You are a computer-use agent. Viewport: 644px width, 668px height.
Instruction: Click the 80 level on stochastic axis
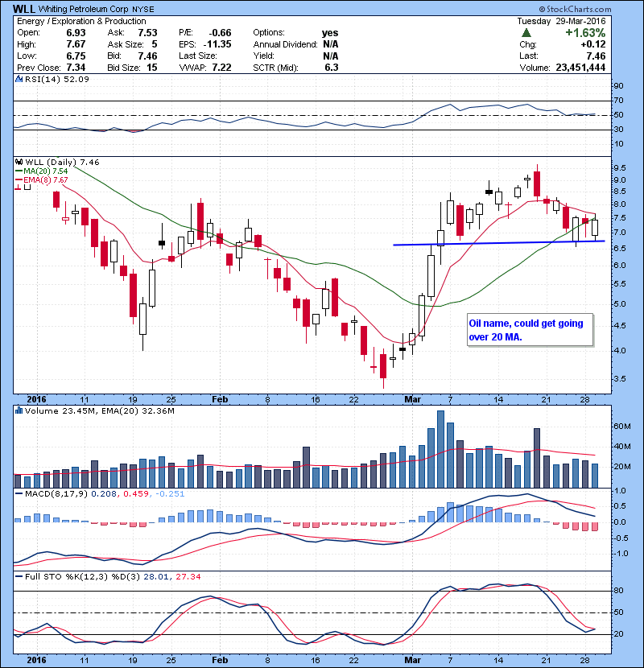(618, 591)
